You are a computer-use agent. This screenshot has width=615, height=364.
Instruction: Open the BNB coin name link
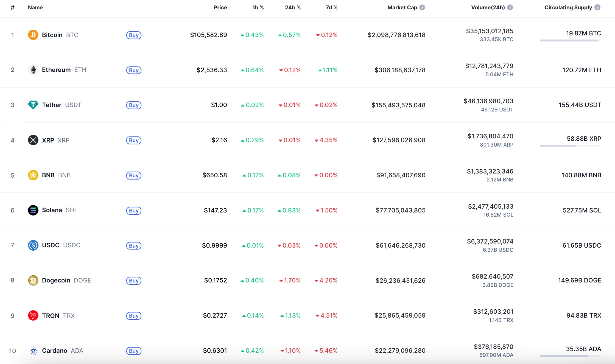click(48, 175)
